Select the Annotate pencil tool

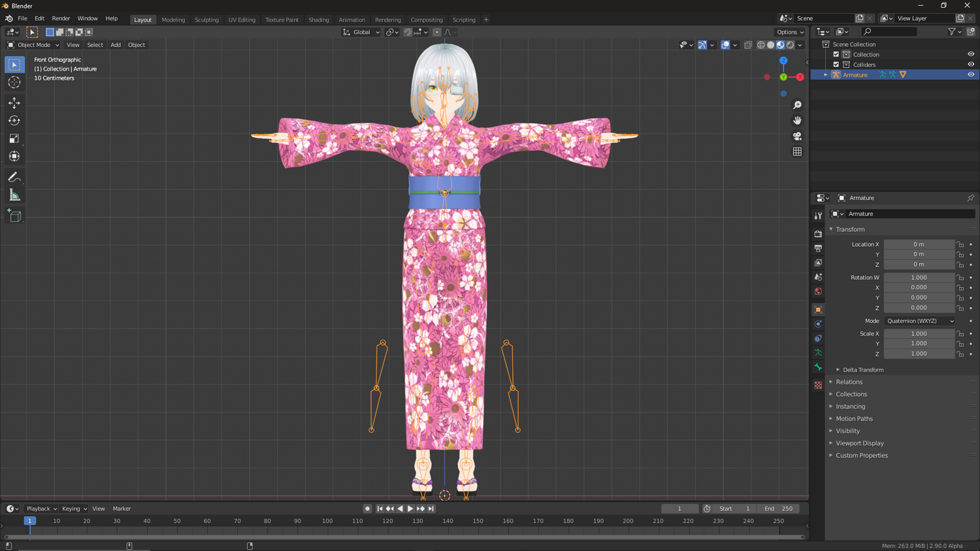point(14,178)
